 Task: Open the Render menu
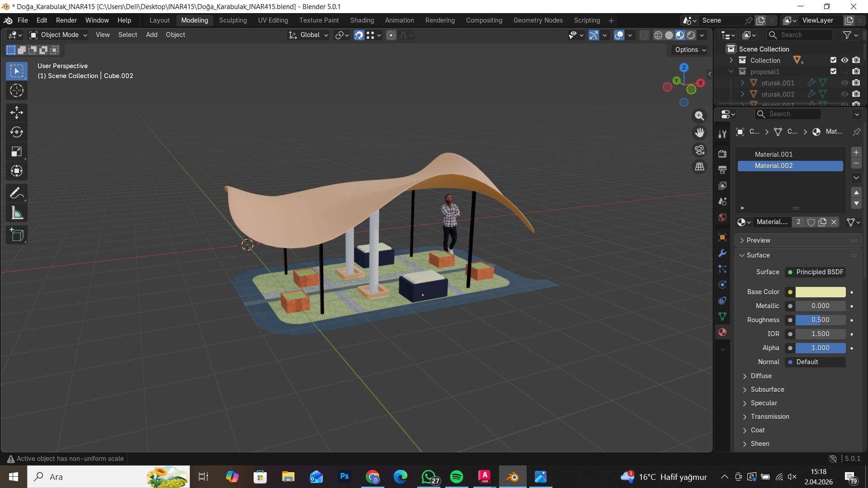[66, 20]
